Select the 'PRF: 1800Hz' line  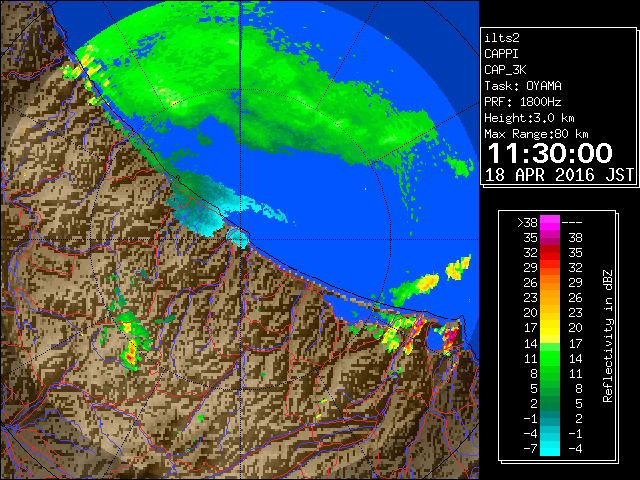(523, 102)
